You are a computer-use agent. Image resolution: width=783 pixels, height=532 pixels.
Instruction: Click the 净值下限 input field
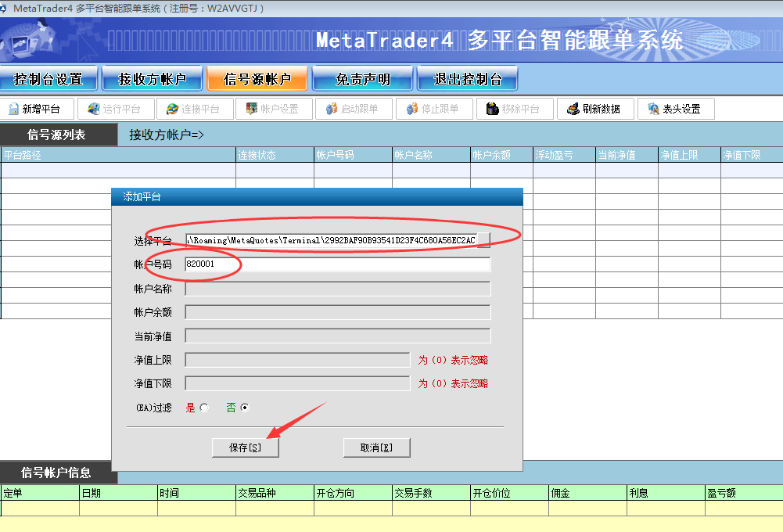tap(297, 383)
